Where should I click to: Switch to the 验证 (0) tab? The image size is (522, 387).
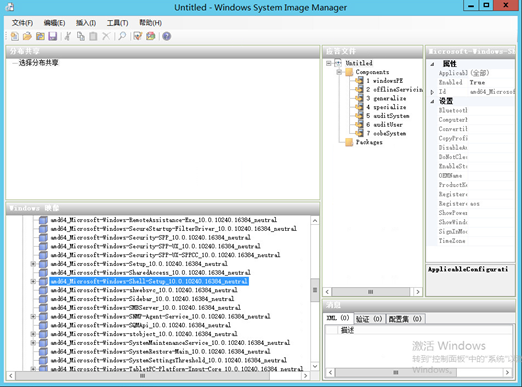tap(369, 319)
